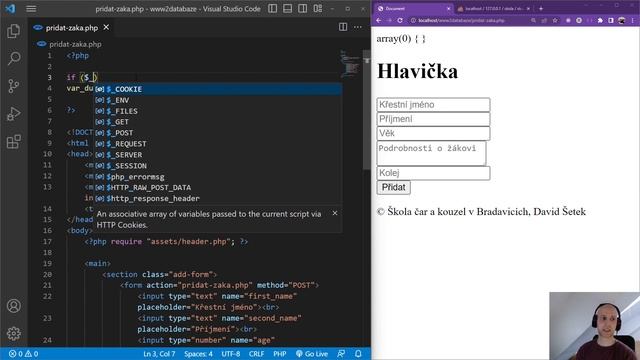Viewport: 640px width, 360px height.
Task: Click UTF-8 encoding in status bar
Action: 231,354
